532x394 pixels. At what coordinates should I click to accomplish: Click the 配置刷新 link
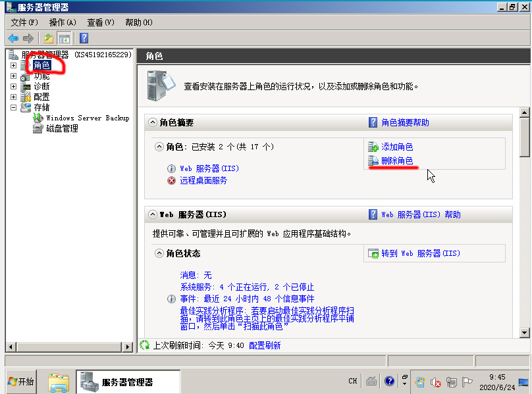pos(265,345)
